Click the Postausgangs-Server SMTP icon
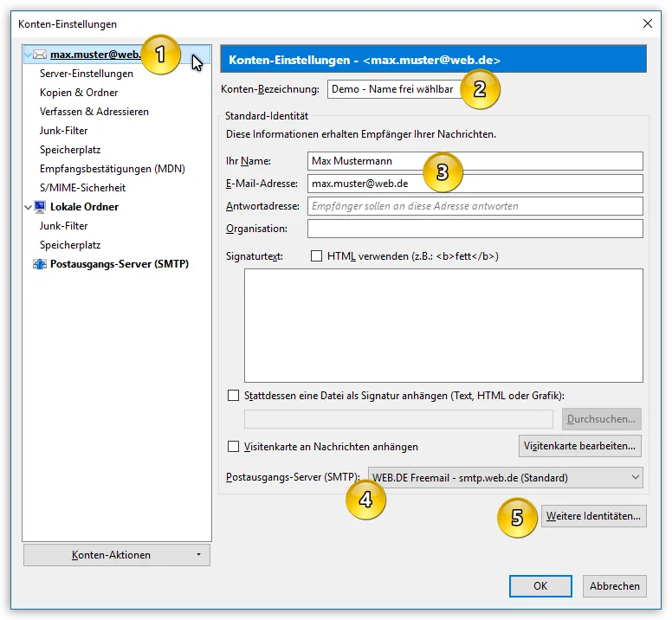Image resolution: width=672 pixels, height=620 pixels. tap(40, 264)
